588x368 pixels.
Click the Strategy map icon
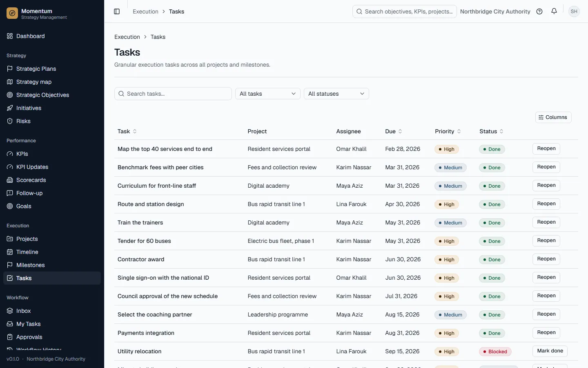(10, 82)
